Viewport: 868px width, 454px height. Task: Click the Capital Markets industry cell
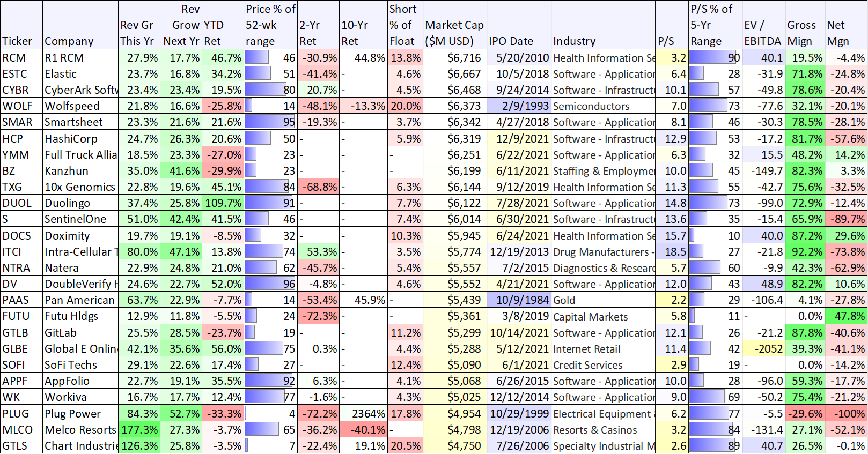[604, 316]
